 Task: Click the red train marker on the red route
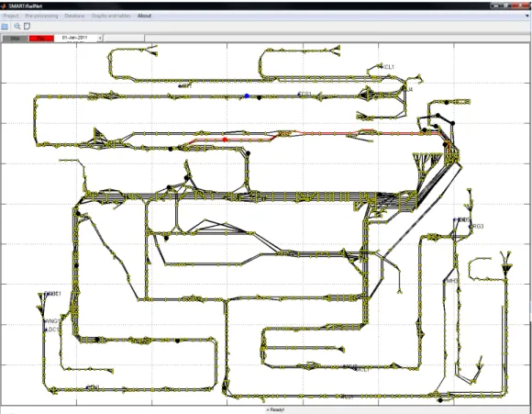pos(225,140)
